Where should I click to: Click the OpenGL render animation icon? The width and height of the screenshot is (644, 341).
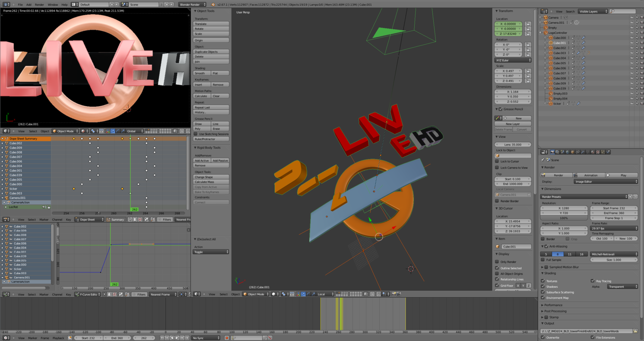click(x=399, y=294)
